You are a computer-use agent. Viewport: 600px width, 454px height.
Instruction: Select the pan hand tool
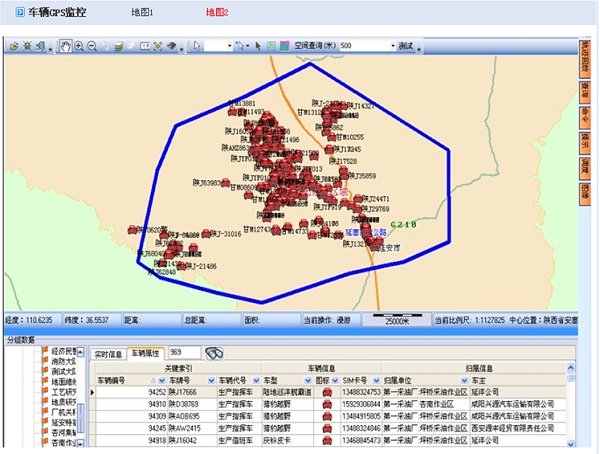(66, 46)
